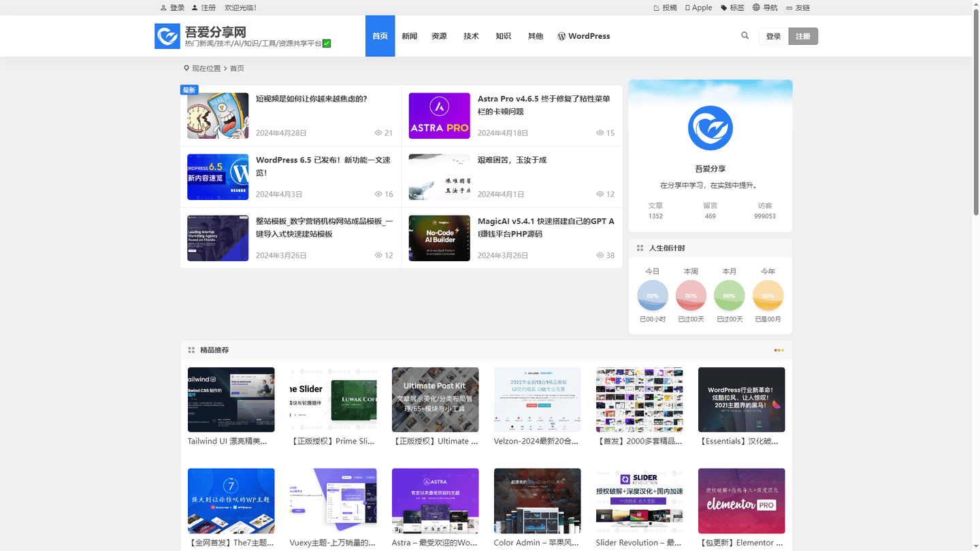
Task: Click the 留言 469 stat
Action: [x=710, y=210]
